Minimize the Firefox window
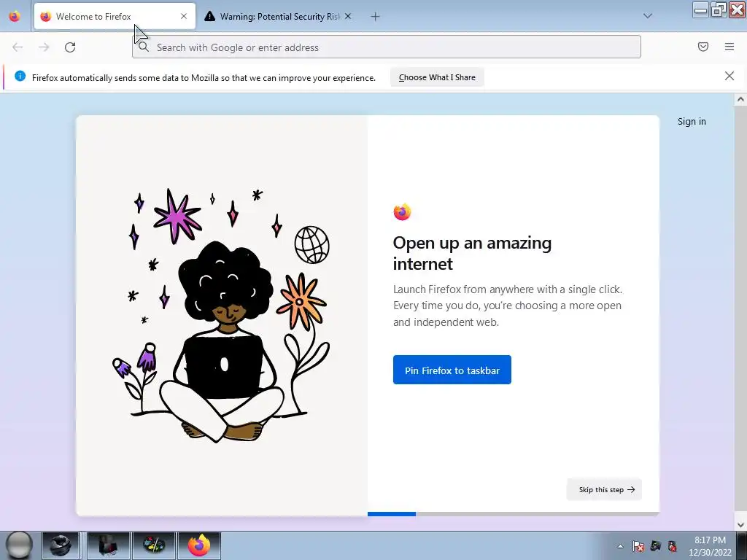Image resolution: width=747 pixels, height=560 pixels. click(x=701, y=9)
